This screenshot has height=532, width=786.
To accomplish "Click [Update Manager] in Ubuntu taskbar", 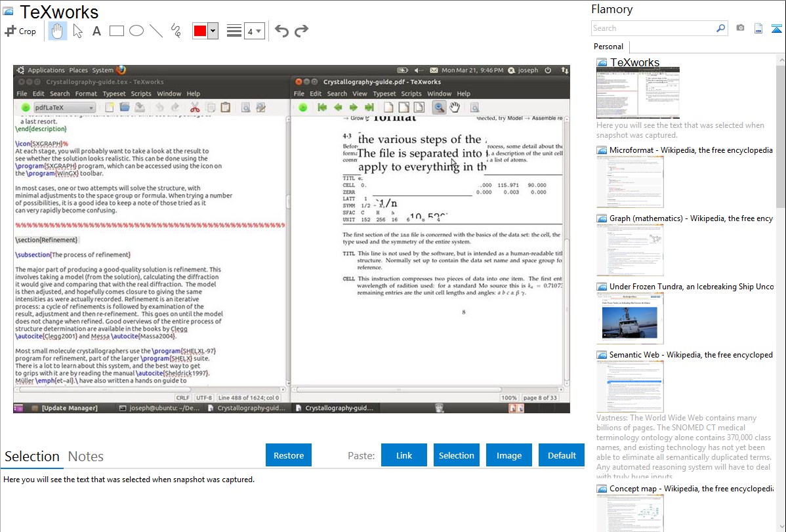I will coord(70,408).
